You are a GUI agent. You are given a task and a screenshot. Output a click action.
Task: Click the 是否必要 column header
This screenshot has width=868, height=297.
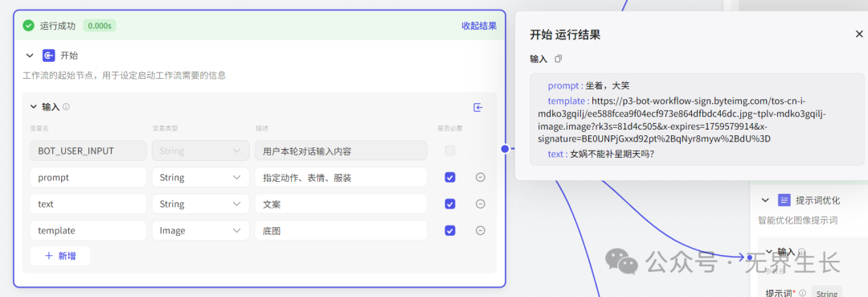tap(449, 128)
